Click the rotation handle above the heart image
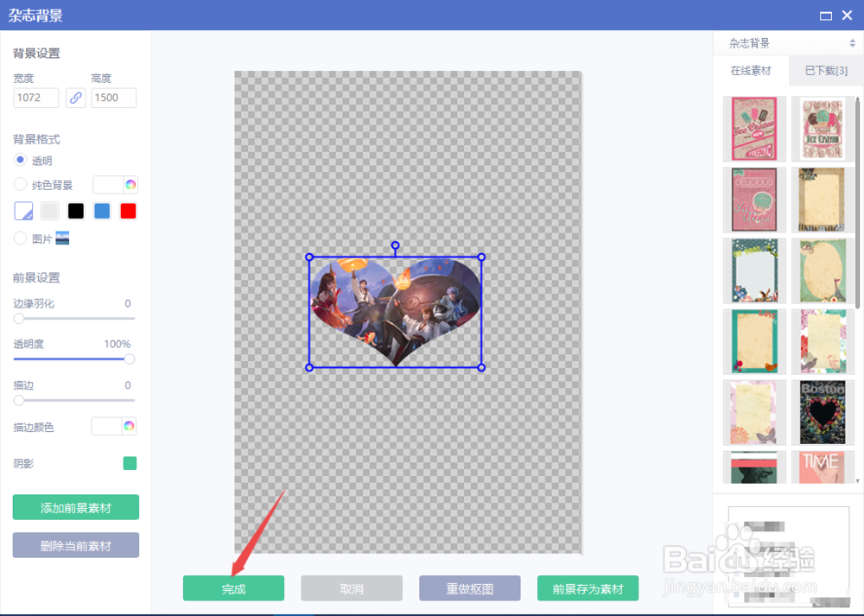 click(395, 245)
